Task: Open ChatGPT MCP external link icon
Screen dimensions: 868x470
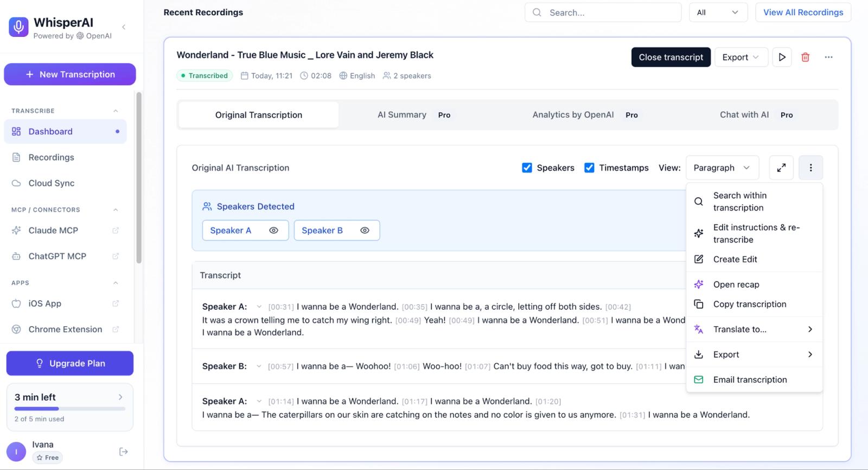Action: (116, 256)
